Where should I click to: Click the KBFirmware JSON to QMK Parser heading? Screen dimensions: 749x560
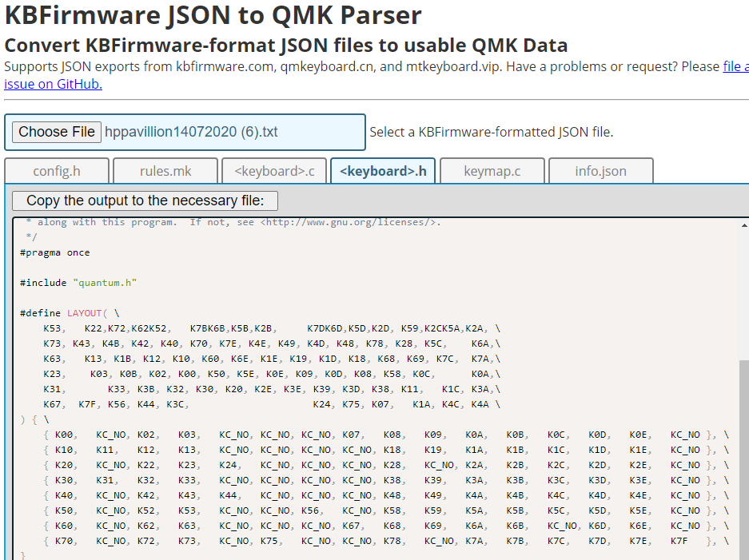pos(213,14)
